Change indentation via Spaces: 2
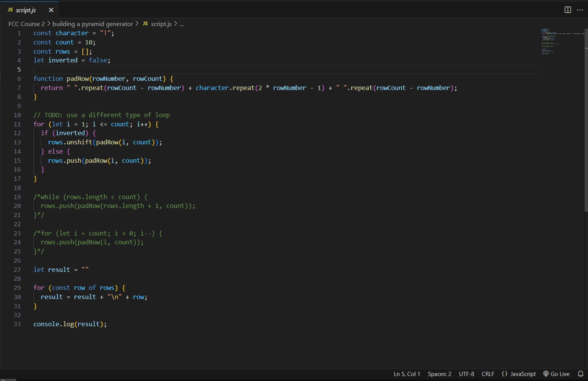588x381 pixels. click(439, 374)
